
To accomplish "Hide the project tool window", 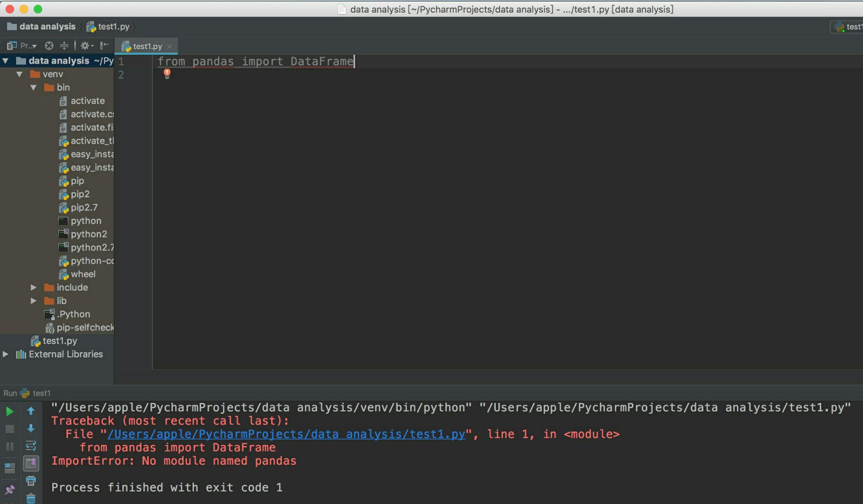I will click(104, 46).
